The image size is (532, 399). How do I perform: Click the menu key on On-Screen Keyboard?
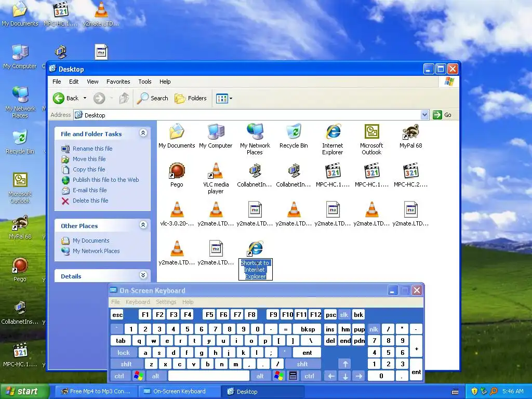[x=293, y=376]
